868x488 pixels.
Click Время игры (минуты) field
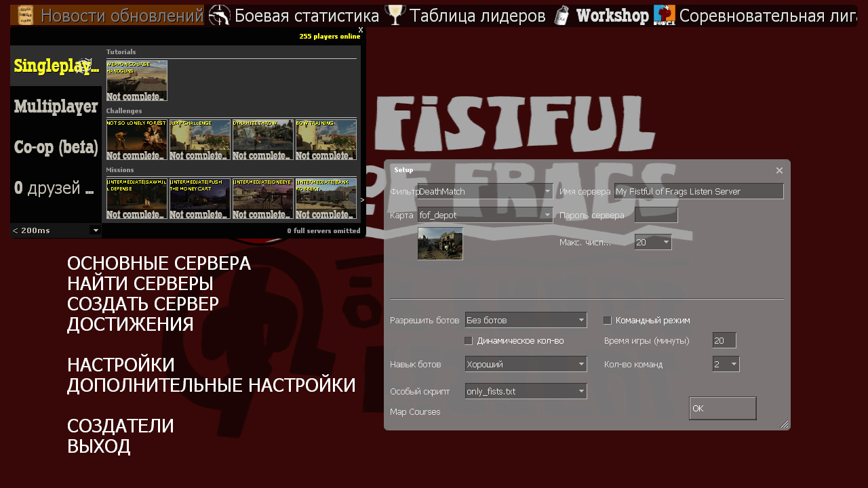pos(724,340)
